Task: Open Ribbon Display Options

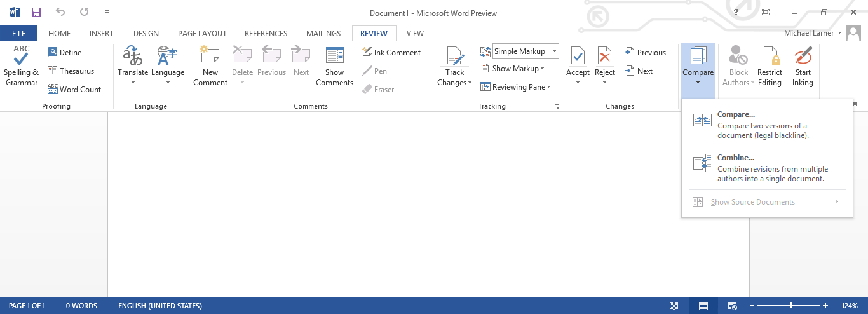Action: point(766,12)
